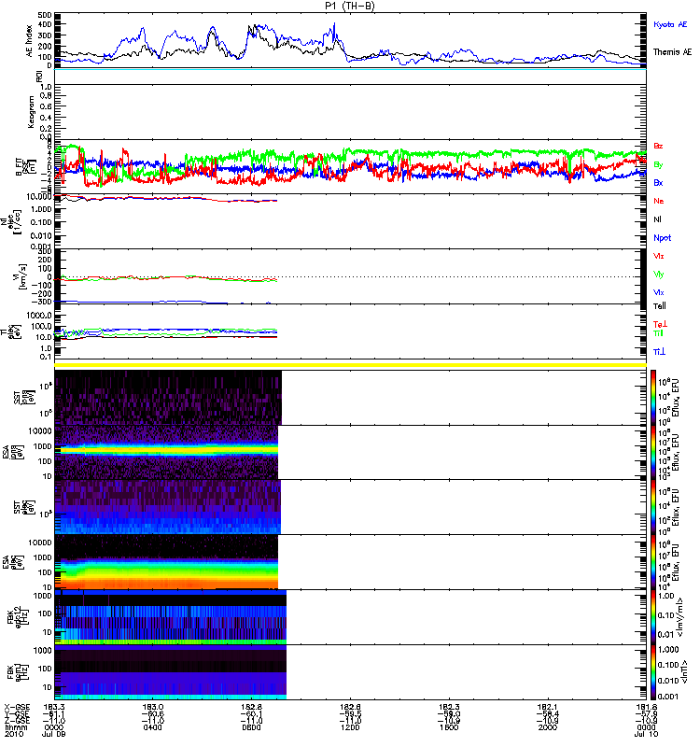The image size is (700, 747).
Task: Select the green Ti parallel legend label
Action: (x=658, y=333)
